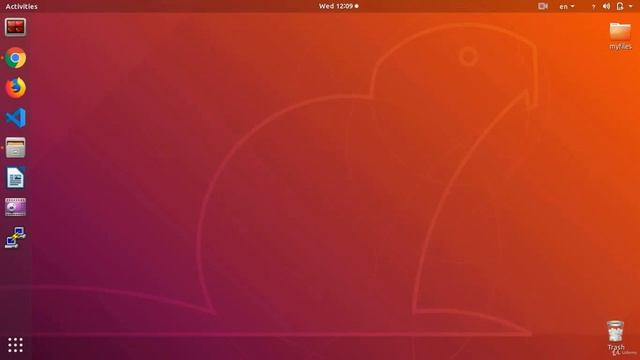Launch the red window-tiles app in dock
Screen dimensions: 640x360
point(16,27)
